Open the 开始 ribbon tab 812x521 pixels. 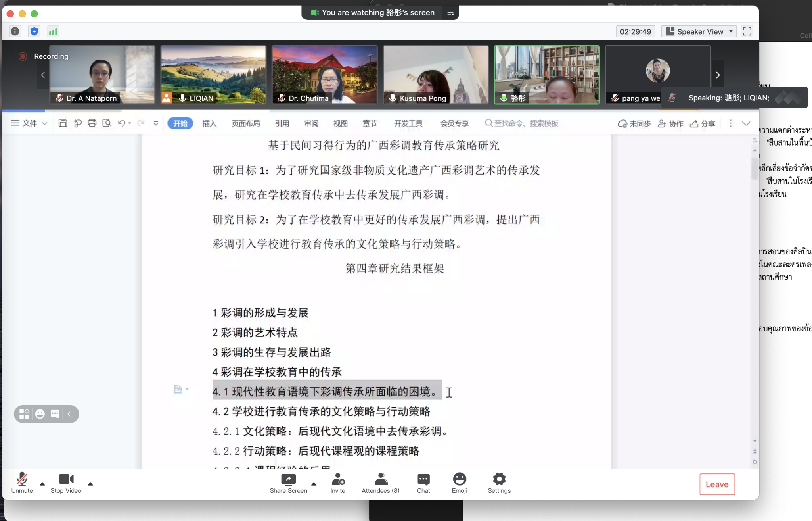pos(180,123)
